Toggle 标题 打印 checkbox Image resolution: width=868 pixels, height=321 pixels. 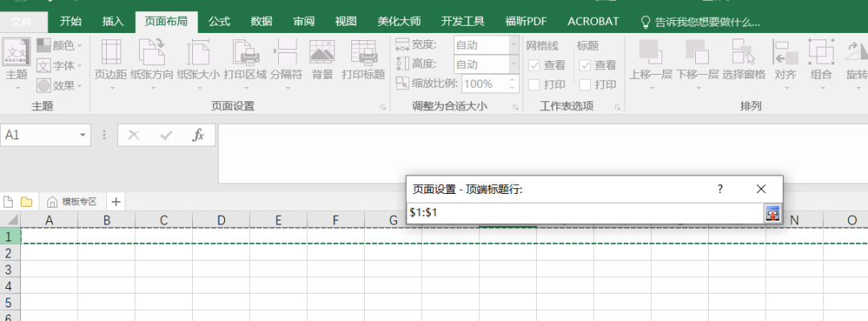pyautogui.click(x=585, y=84)
